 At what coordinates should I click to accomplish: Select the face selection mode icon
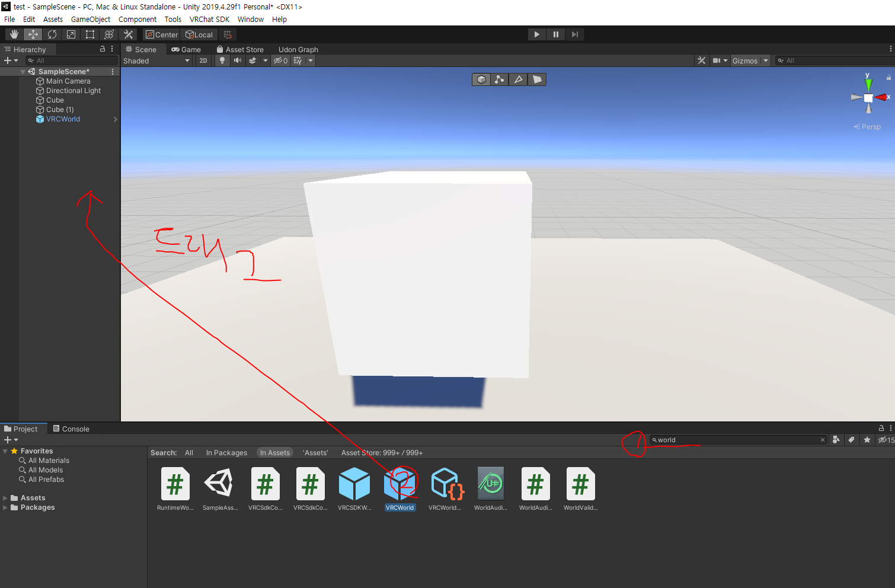tap(537, 79)
